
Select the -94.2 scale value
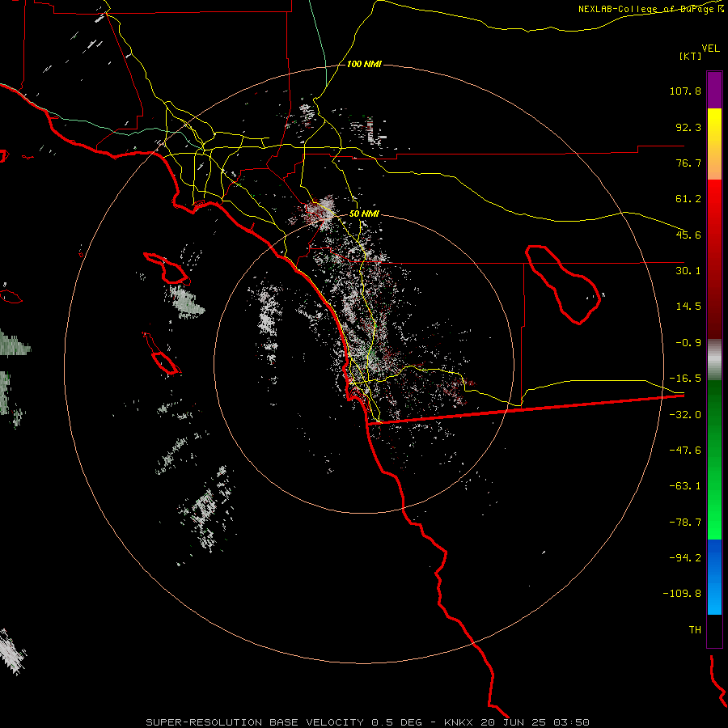coord(685,557)
